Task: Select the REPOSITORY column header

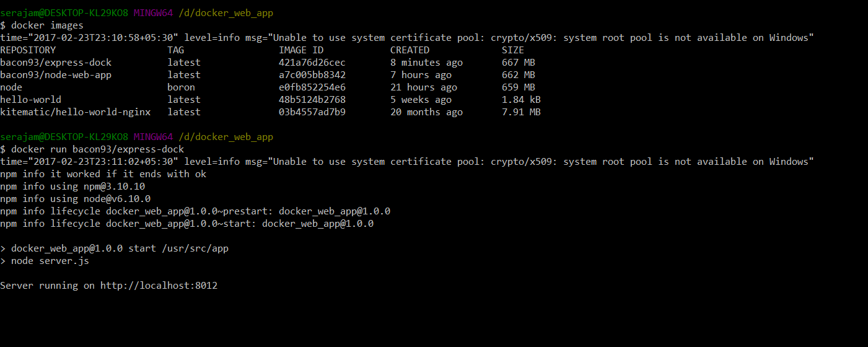Action: (x=28, y=50)
